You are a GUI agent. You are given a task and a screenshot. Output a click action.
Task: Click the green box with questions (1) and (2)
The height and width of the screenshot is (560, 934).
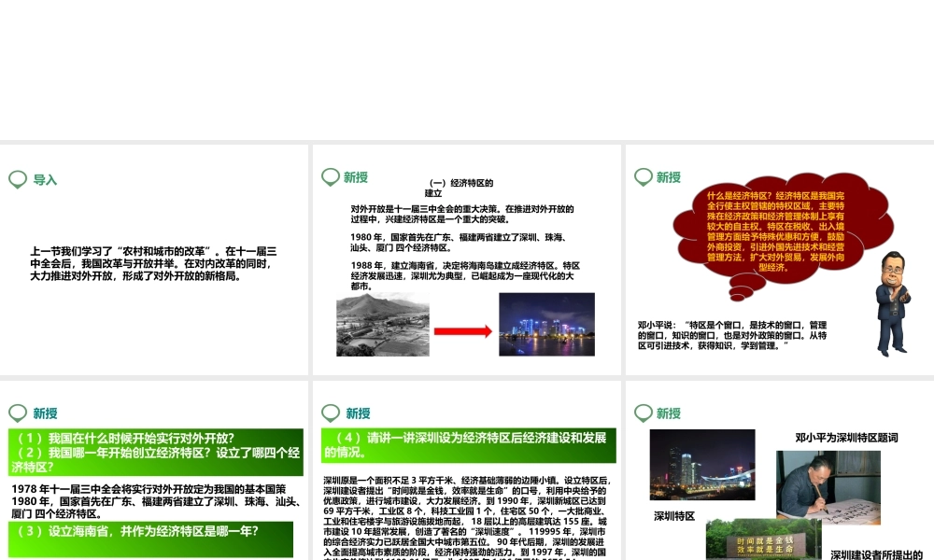click(156, 453)
